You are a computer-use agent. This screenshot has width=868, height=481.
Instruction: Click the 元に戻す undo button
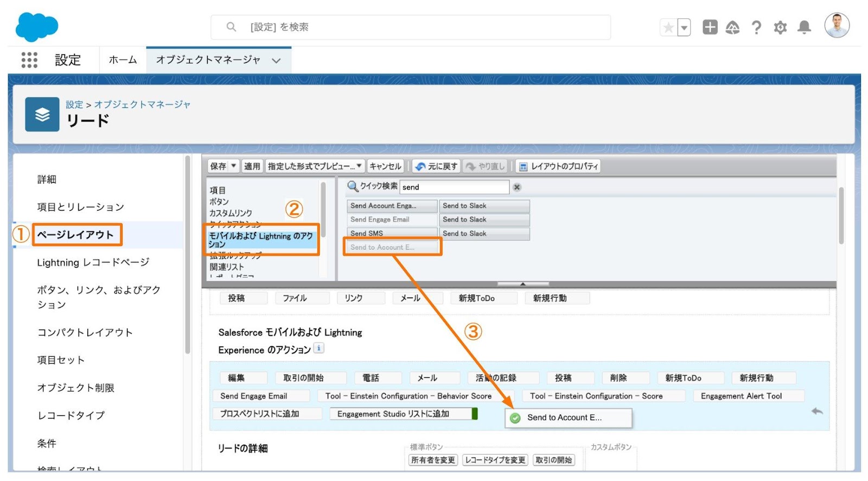[x=437, y=166]
